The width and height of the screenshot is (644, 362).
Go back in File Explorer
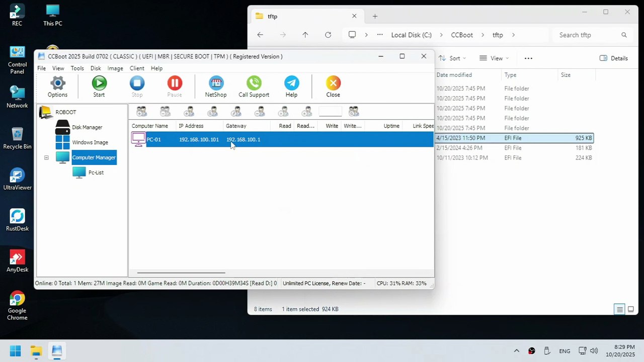pyautogui.click(x=260, y=35)
